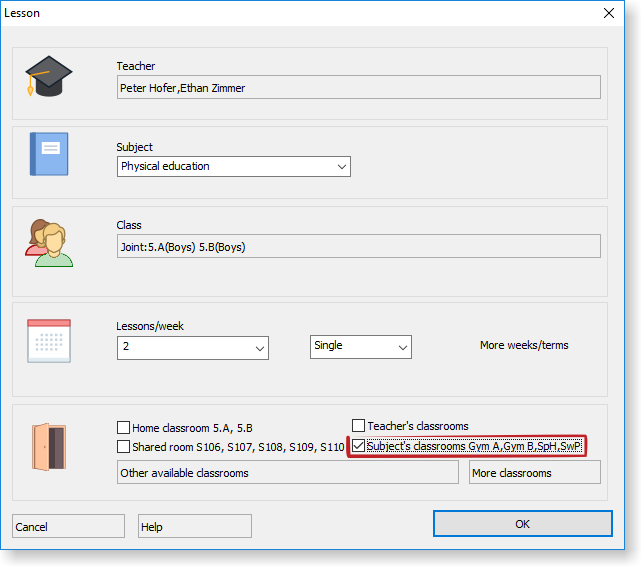Confirm the lesson with OK

522,524
